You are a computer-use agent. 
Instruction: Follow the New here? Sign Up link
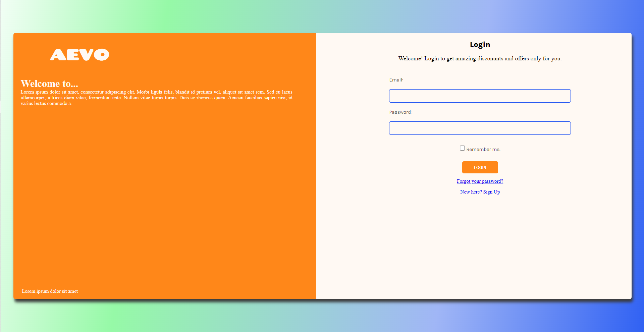coord(480,192)
